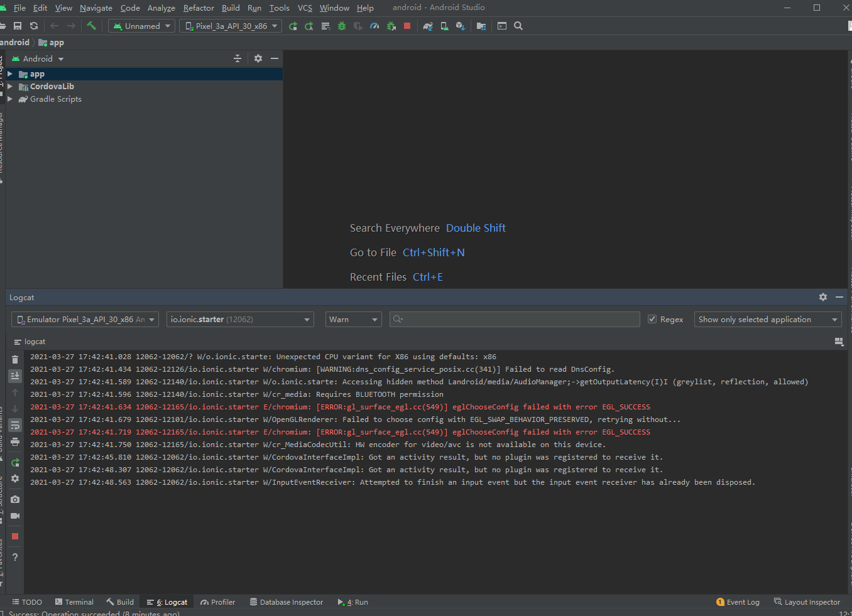Start screen recording the device
The width and height of the screenshot is (852, 616).
[14, 516]
